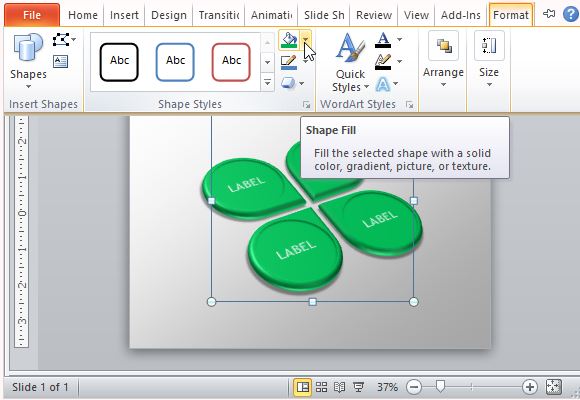This screenshot has width=580, height=400.
Task: Click the zoom slider handle
Action: (x=440, y=386)
